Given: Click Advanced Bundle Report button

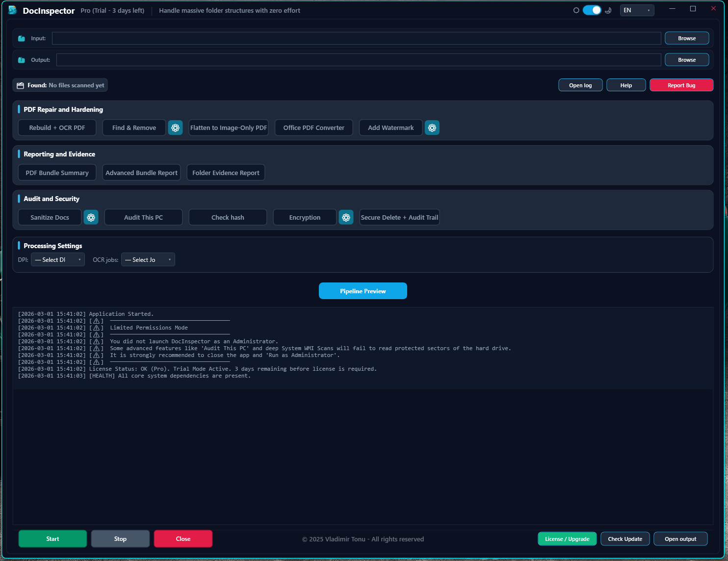Looking at the screenshot, I should click(141, 173).
